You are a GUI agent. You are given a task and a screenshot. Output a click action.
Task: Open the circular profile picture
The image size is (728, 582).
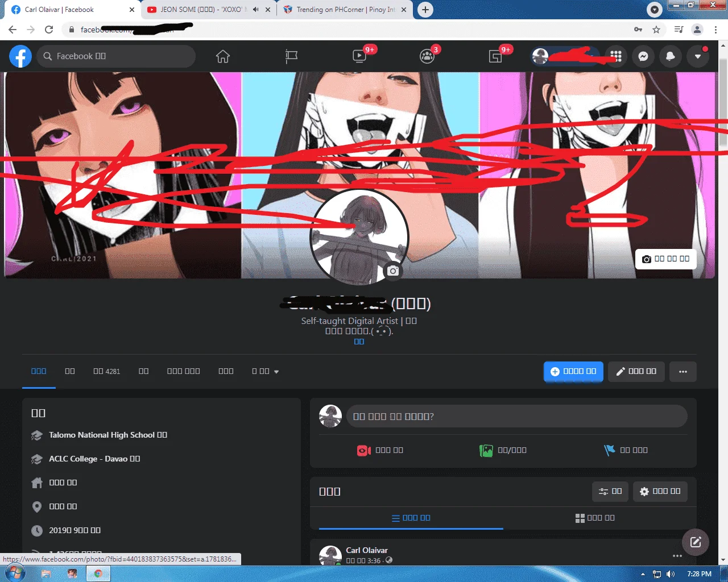359,237
